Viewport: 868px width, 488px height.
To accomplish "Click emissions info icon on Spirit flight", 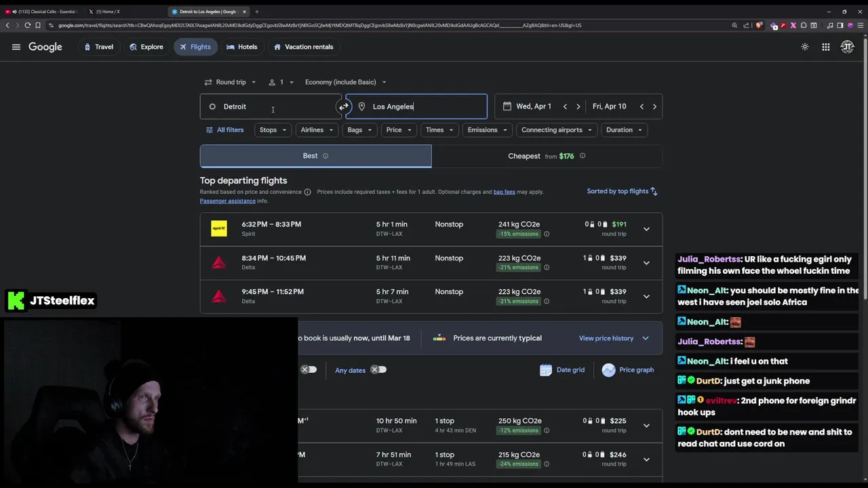I will (547, 234).
